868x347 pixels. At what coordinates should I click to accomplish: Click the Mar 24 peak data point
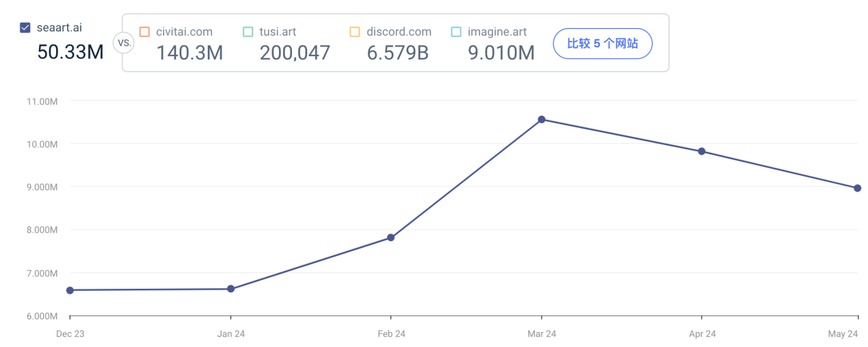[x=542, y=120]
